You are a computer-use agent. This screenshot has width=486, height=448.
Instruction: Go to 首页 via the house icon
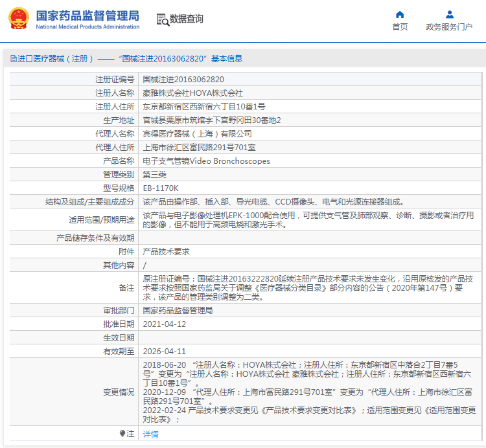[x=400, y=14]
